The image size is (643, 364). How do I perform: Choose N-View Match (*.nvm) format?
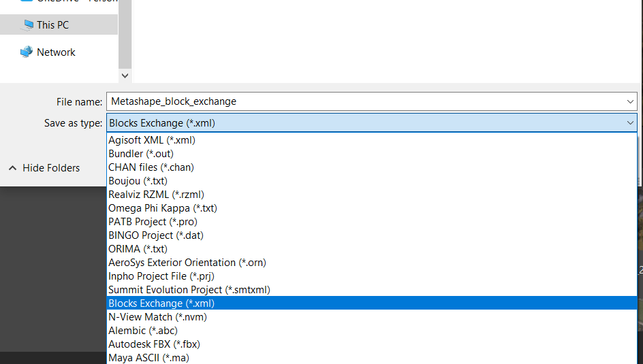371,316
